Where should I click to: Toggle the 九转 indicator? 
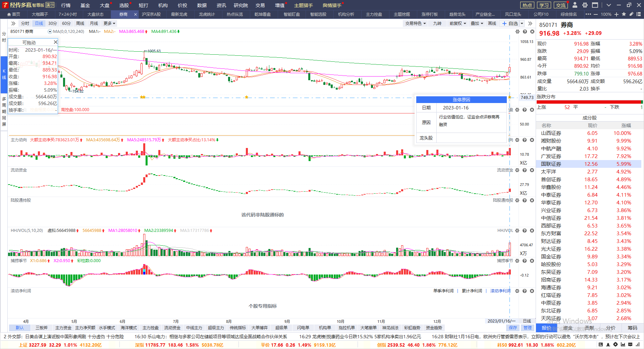click(437, 23)
